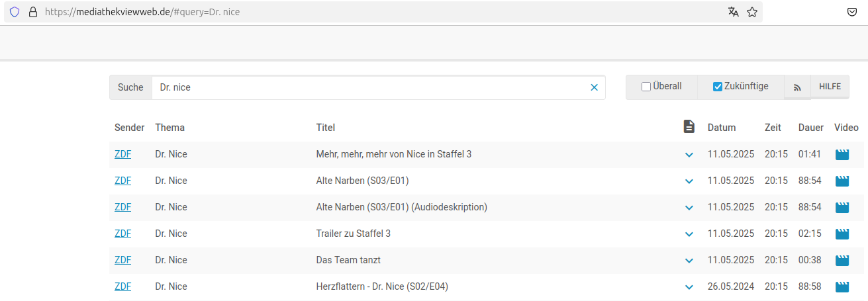Uncheck the Zukünftige checkbox
The height and width of the screenshot is (301, 868).
[718, 87]
